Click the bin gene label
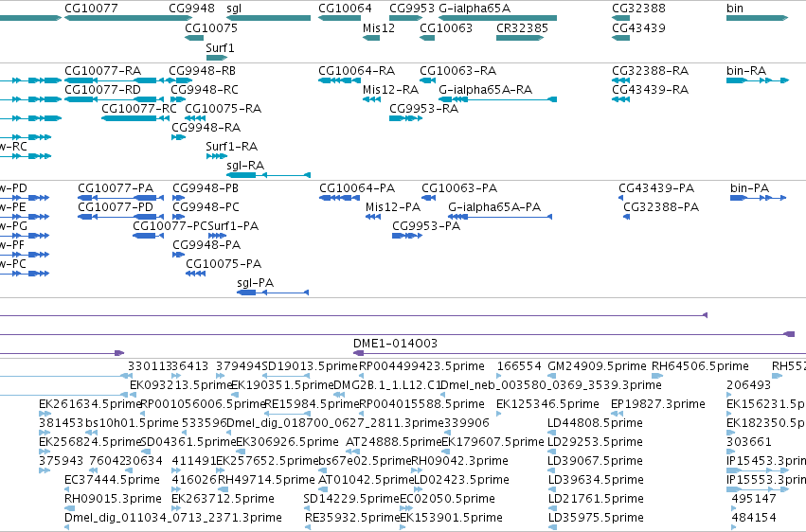Viewport: 806px width, 532px height. (x=735, y=9)
